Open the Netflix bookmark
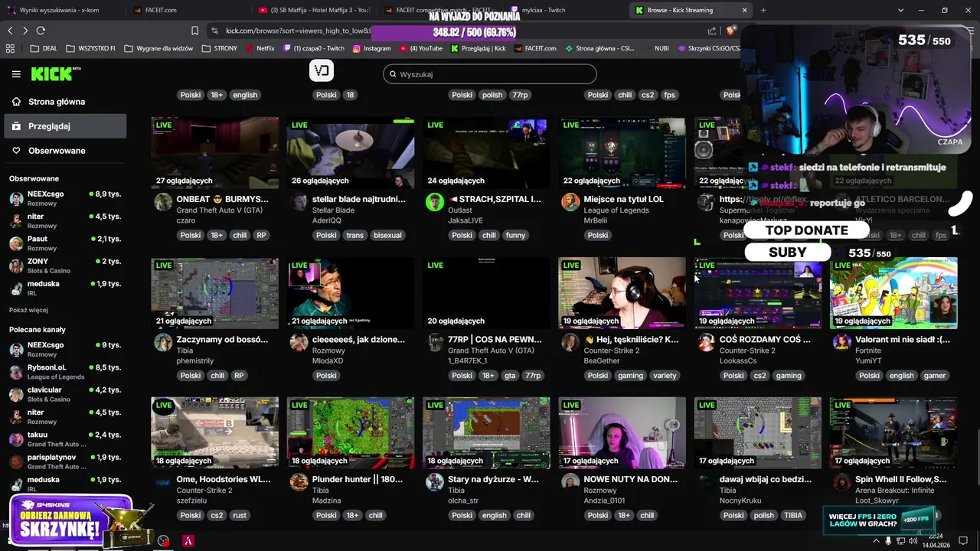980x551 pixels. 260,48
